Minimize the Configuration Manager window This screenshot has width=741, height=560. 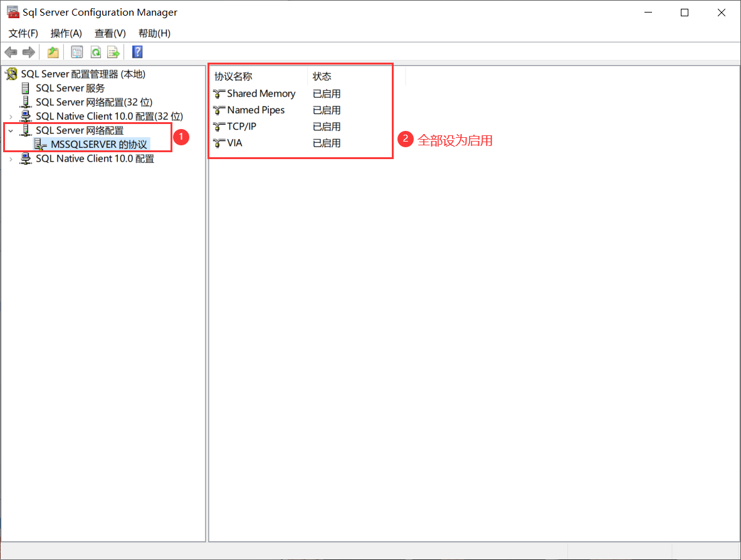coord(648,13)
